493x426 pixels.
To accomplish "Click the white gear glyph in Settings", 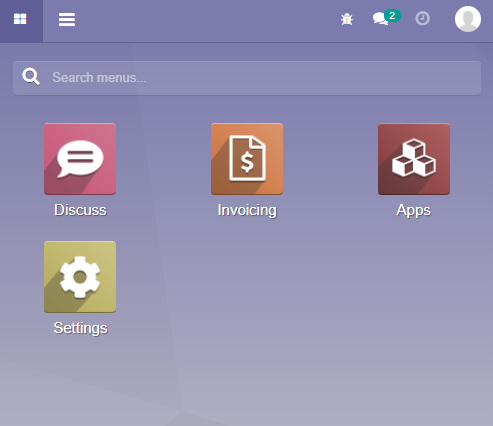I will 80,277.
